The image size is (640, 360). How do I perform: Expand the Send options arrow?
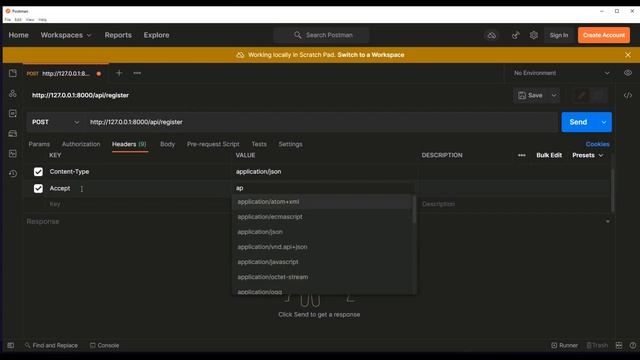(x=604, y=122)
